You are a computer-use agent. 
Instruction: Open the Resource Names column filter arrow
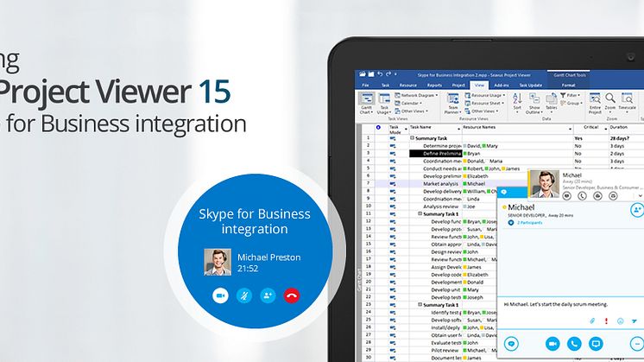click(570, 130)
